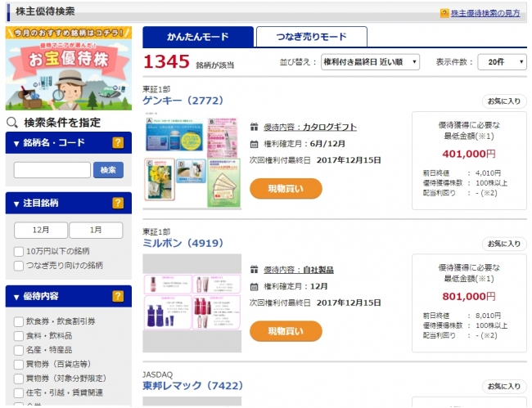Open the 東邦レマック（7422） stock link
Screen dimensions: 532x408
point(192,386)
